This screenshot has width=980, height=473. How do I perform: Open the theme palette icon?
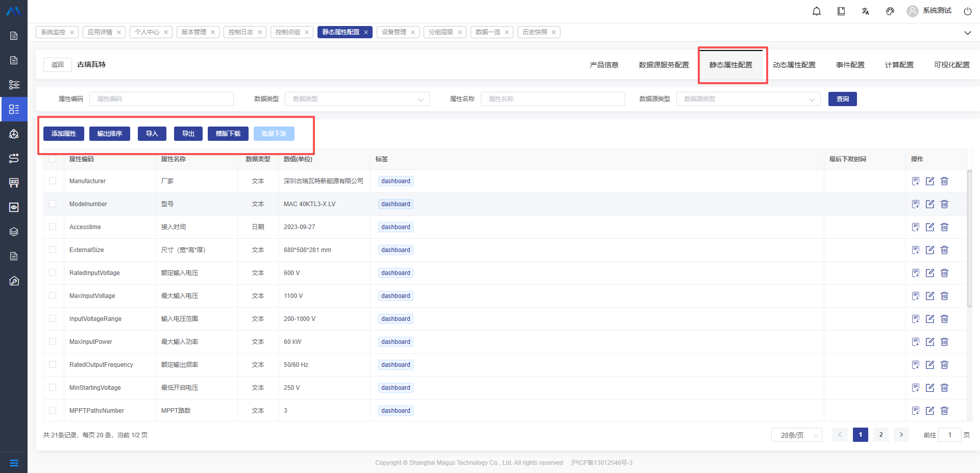890,11
